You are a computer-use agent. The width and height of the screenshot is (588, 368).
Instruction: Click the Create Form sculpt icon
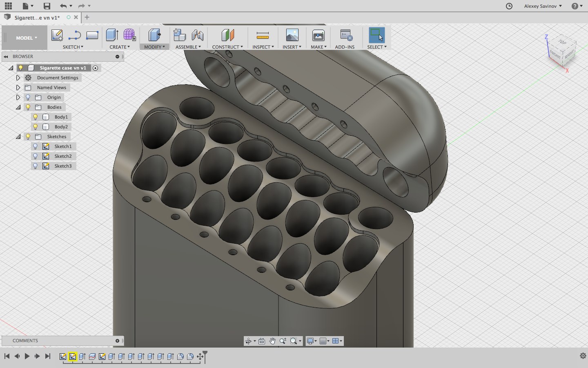click(x=129, y=35)
